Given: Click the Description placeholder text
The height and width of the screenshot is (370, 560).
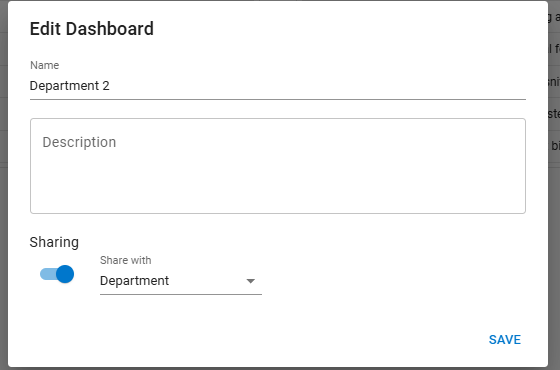Looking at the screenshot, I should [79, 142].
